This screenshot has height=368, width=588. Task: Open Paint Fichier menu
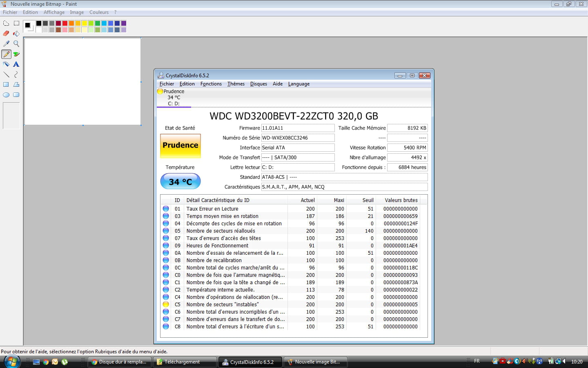10,12
